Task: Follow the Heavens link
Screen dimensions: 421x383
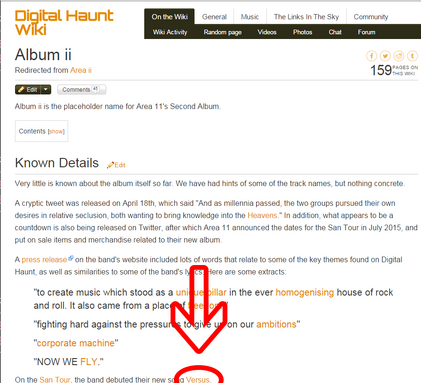Action: (x=262, y=215)
